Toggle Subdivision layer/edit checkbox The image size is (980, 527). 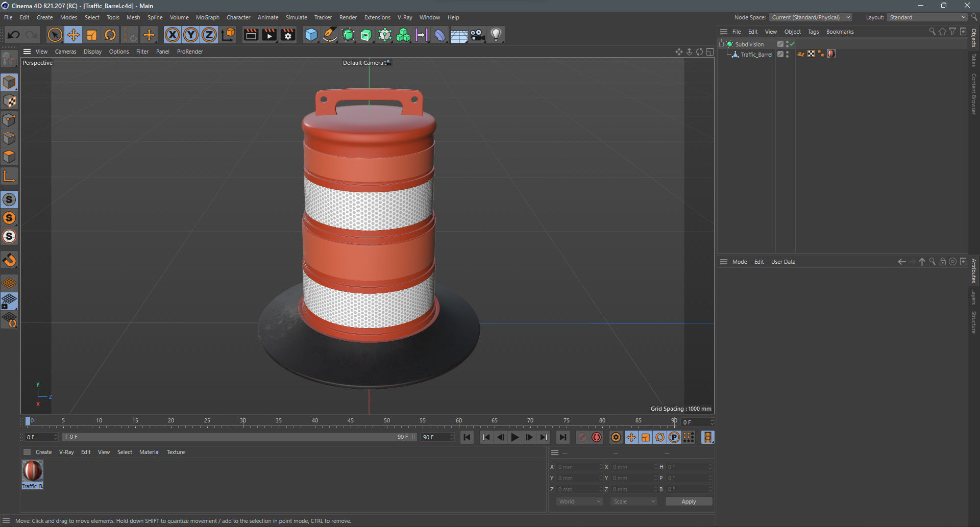(780, 44)
